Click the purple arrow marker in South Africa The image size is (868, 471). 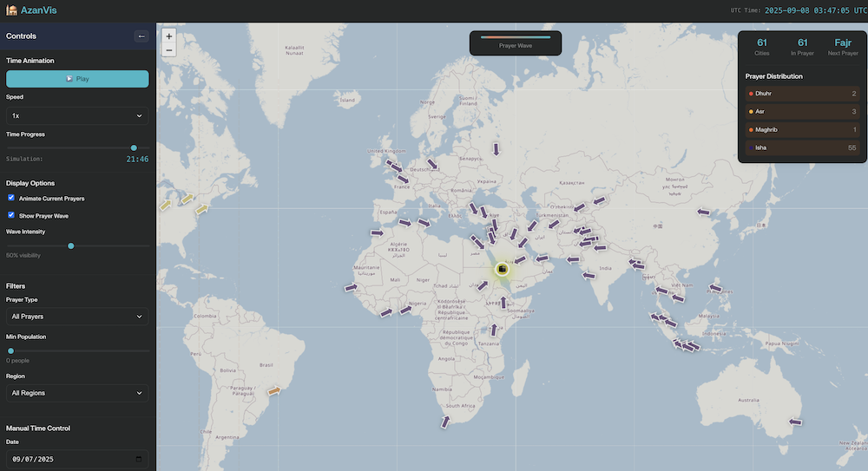coord(445,422)
